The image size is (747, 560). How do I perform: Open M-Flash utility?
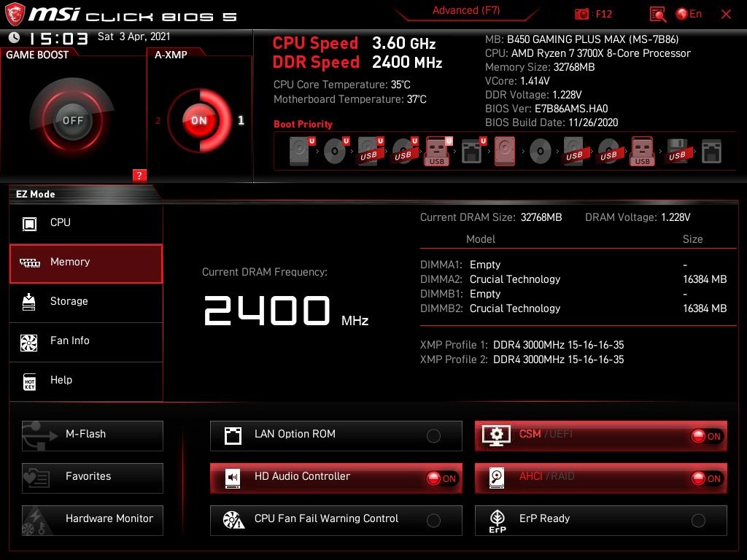[93, 436]
